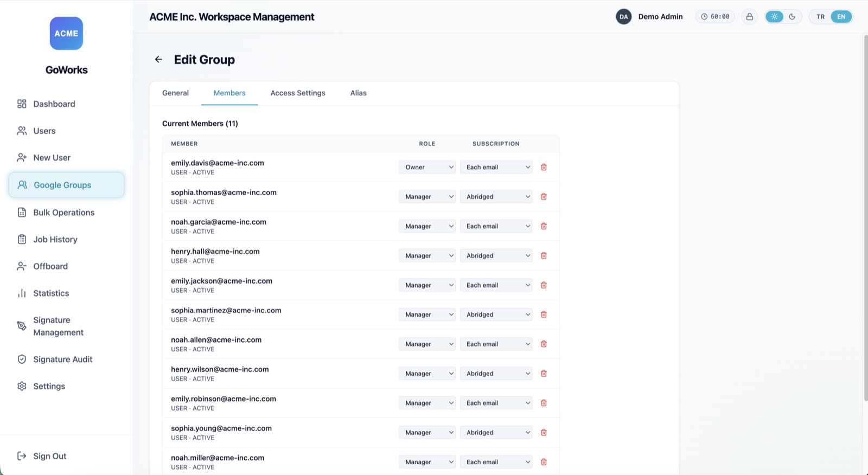
Task: Click the Dashboard grid icon
Action: click(x=22, y=104)
